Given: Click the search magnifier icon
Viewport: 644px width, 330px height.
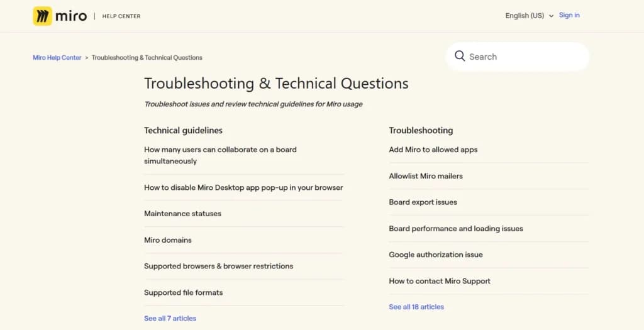Looking at the screenshot, I should pyautogui.click(x=460, y=56).
